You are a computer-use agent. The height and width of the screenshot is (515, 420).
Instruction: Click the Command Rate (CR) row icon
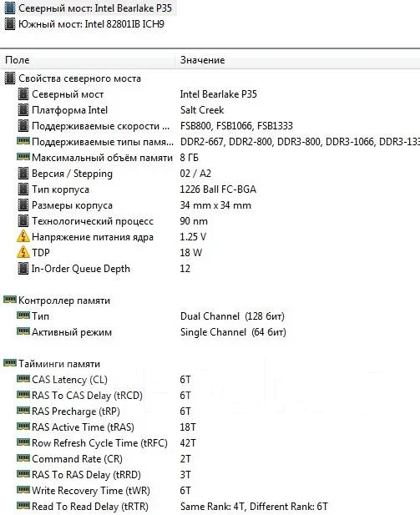click(x=23, y=458)
